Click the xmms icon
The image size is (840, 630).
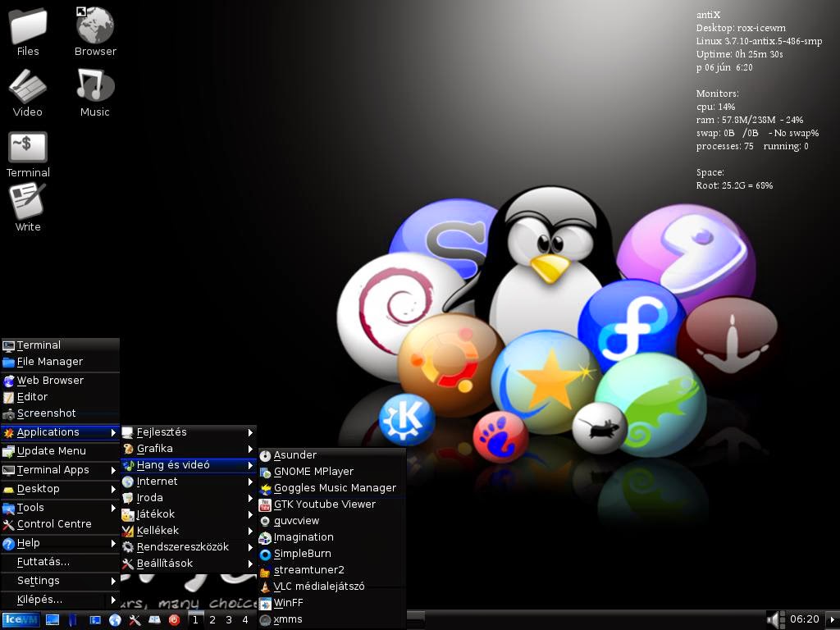click(x=265, y=620)
